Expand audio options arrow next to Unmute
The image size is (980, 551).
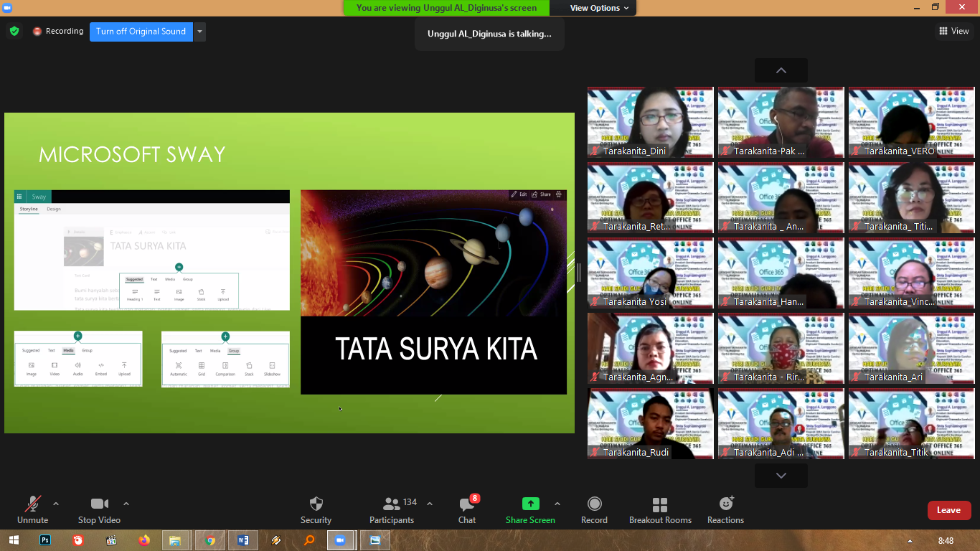tap(56, 504)
